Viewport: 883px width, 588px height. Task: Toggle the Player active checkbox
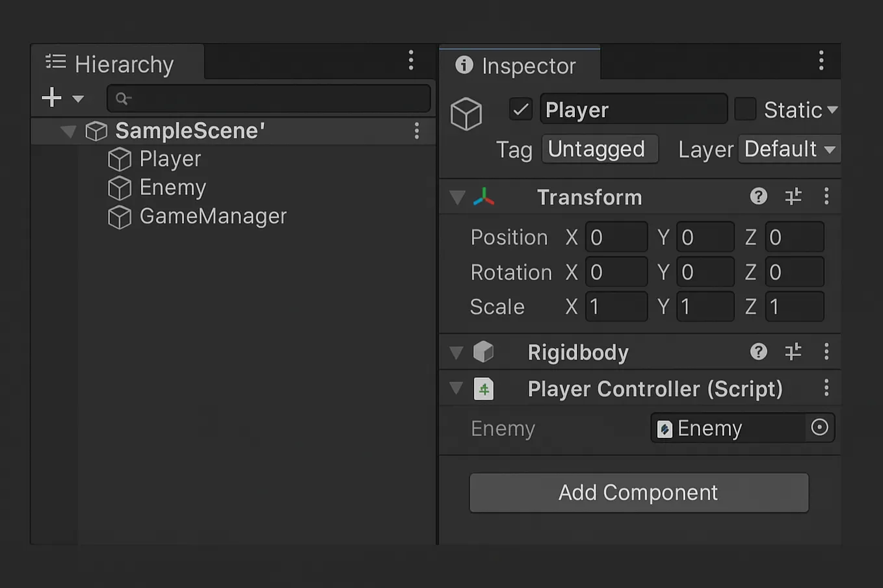point(520,109)
